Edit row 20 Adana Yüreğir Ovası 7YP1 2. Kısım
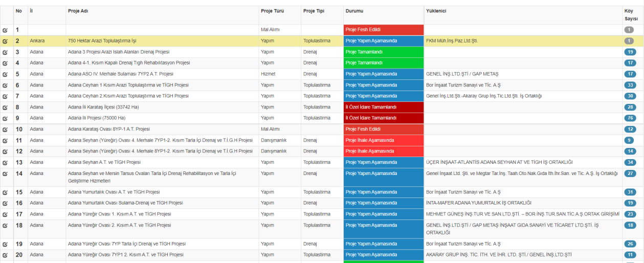644x263 pixels. [x=5, y=255]
